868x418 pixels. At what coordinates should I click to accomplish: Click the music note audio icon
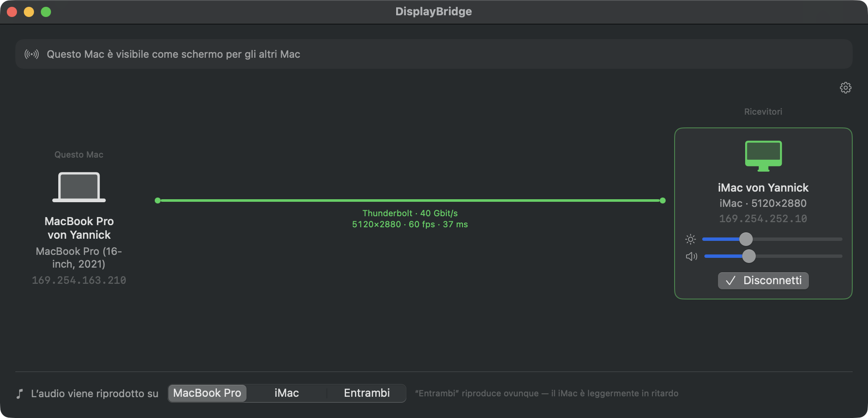(20, 393)
